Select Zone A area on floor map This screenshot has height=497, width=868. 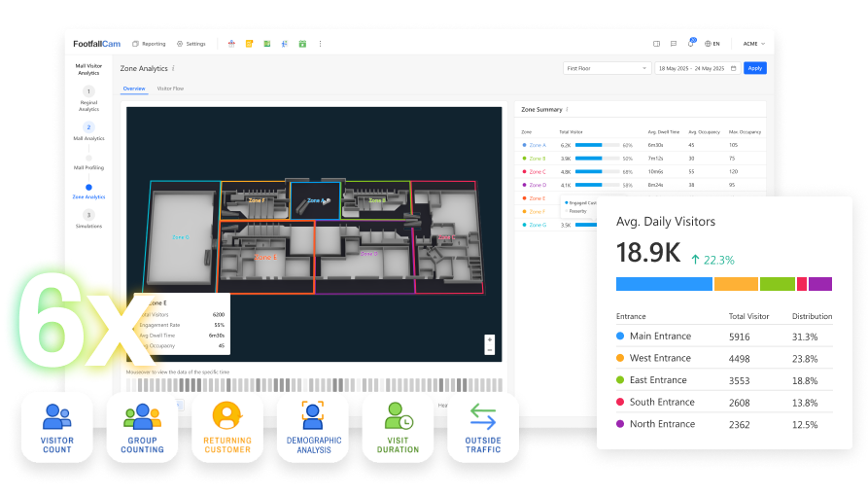pyautogui.click(x=316, y=200)
